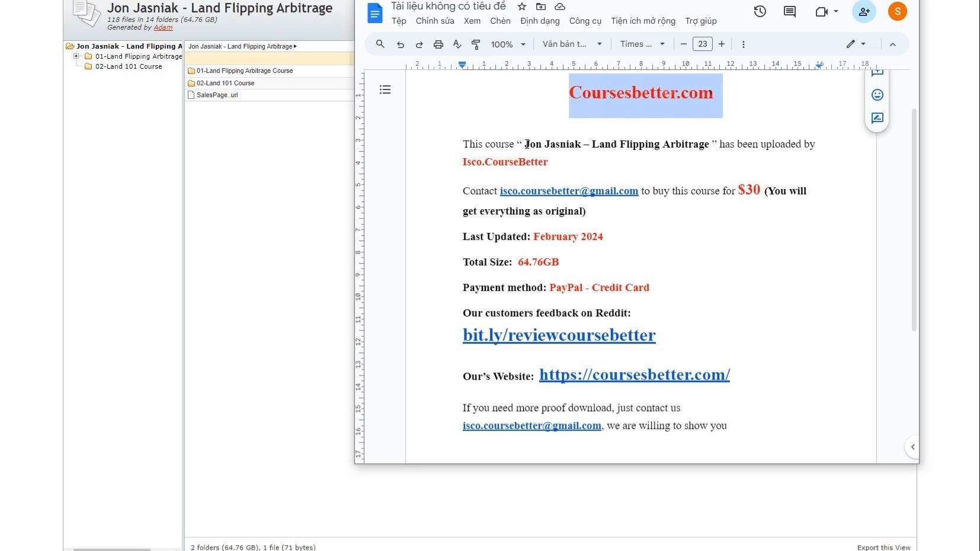Open the Chèn menu
Image resolution: width=980 pixels, height=551 pixels.
500,21
